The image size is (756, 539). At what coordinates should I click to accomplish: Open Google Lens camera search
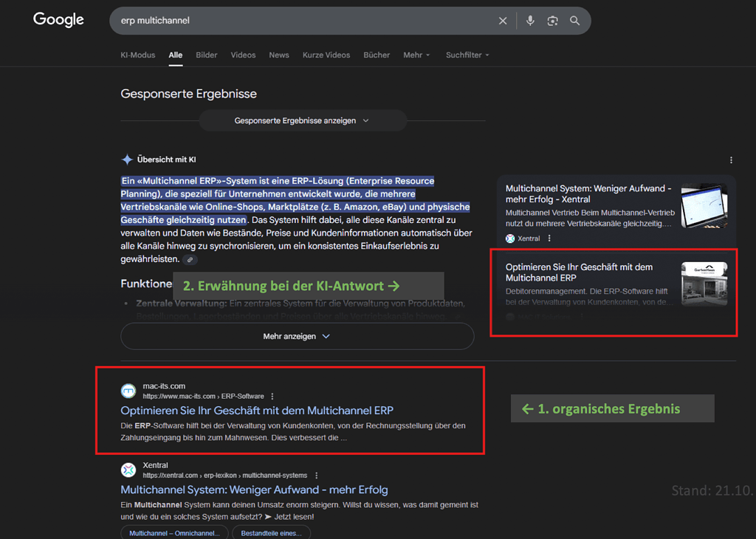(x=552, y=21)
